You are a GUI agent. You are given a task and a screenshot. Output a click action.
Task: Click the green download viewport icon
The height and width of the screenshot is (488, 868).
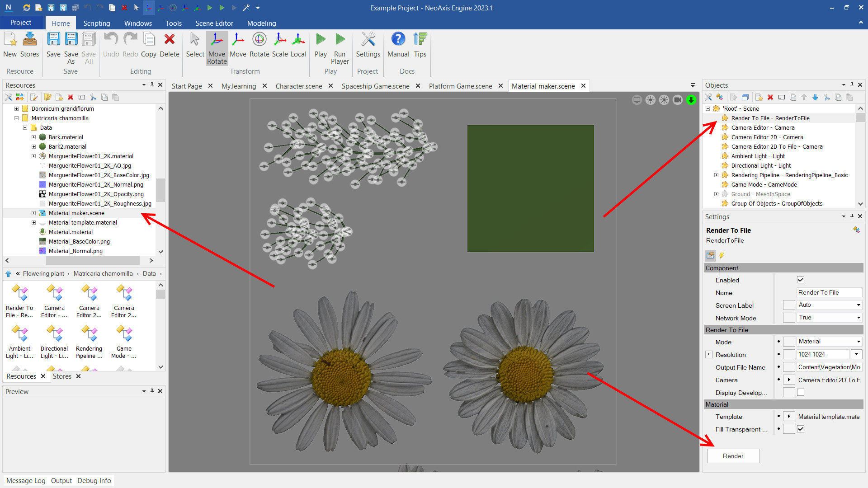click(691, 100)
